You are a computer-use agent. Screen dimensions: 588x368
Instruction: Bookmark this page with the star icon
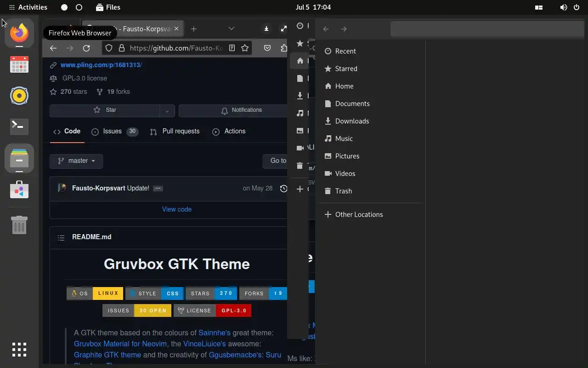coord(245,48)
